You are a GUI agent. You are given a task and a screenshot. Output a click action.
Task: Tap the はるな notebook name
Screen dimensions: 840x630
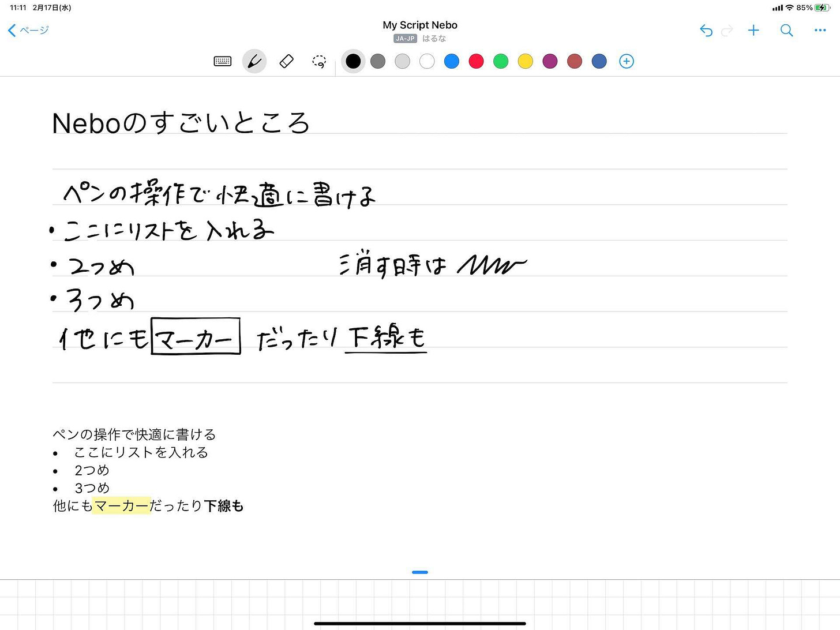[x=434, y=39]
